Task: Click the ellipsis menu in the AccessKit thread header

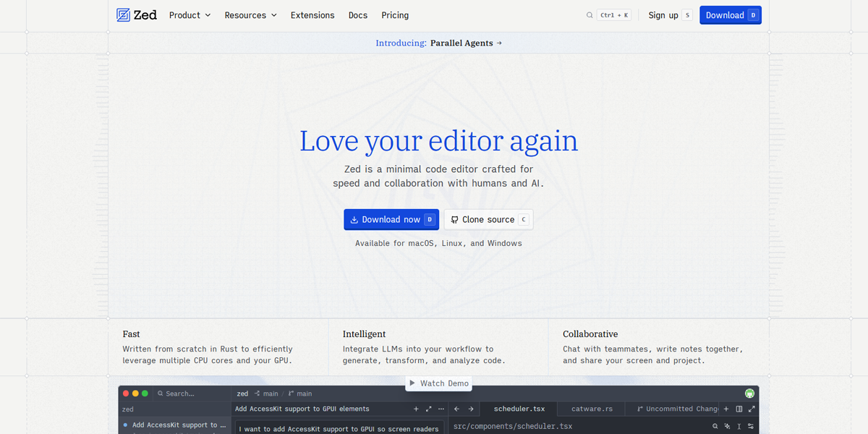Action: 441,409
